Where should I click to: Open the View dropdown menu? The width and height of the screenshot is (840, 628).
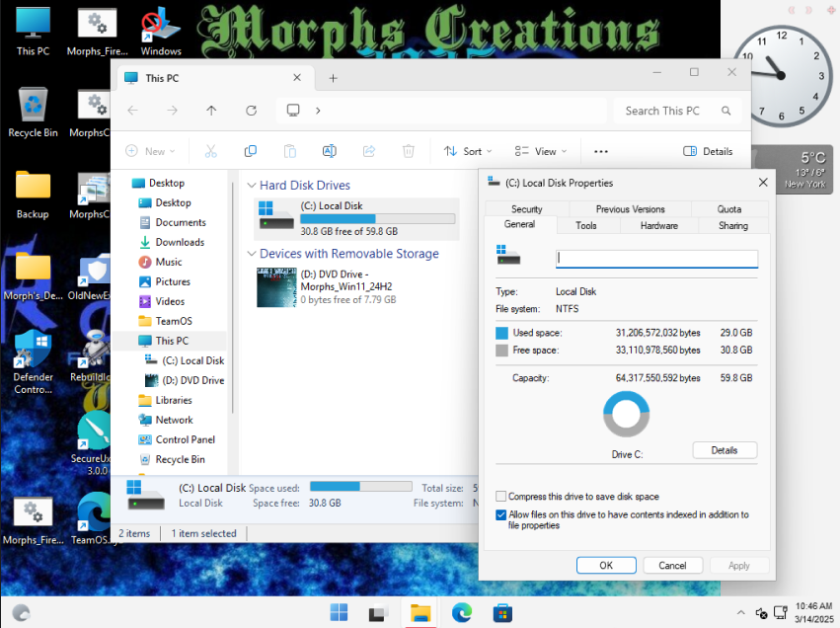click(x=541, y=152)
